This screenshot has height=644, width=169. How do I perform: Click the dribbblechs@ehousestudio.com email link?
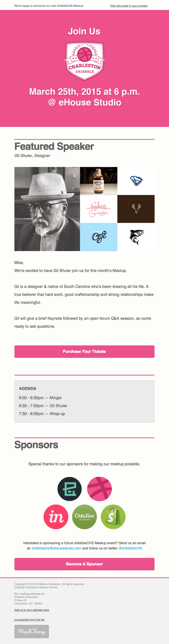pyautogui.click(x=56, y=548)
